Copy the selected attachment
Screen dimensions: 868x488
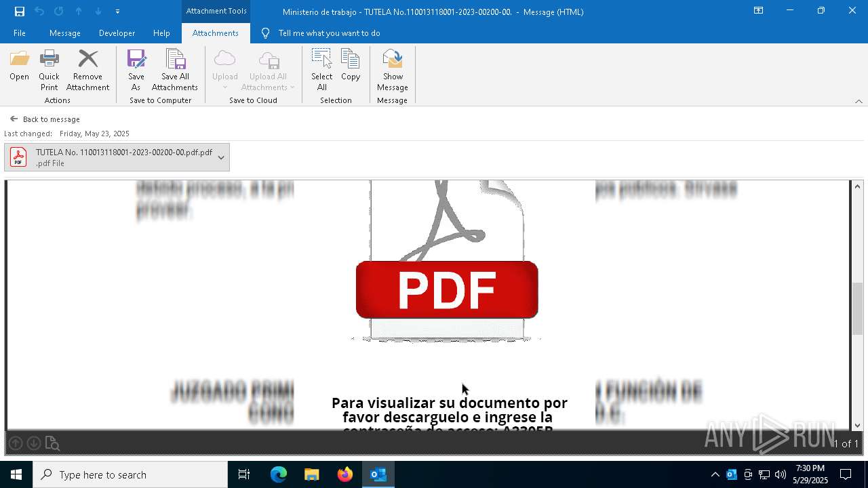351,65
